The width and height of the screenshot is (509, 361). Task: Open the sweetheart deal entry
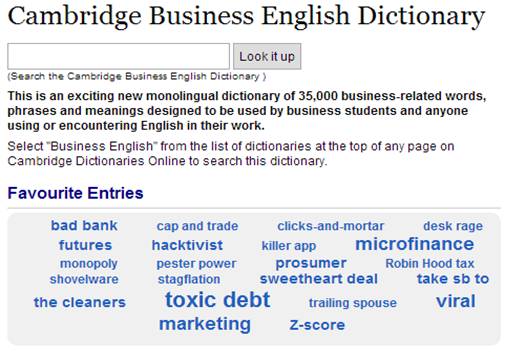319,279
